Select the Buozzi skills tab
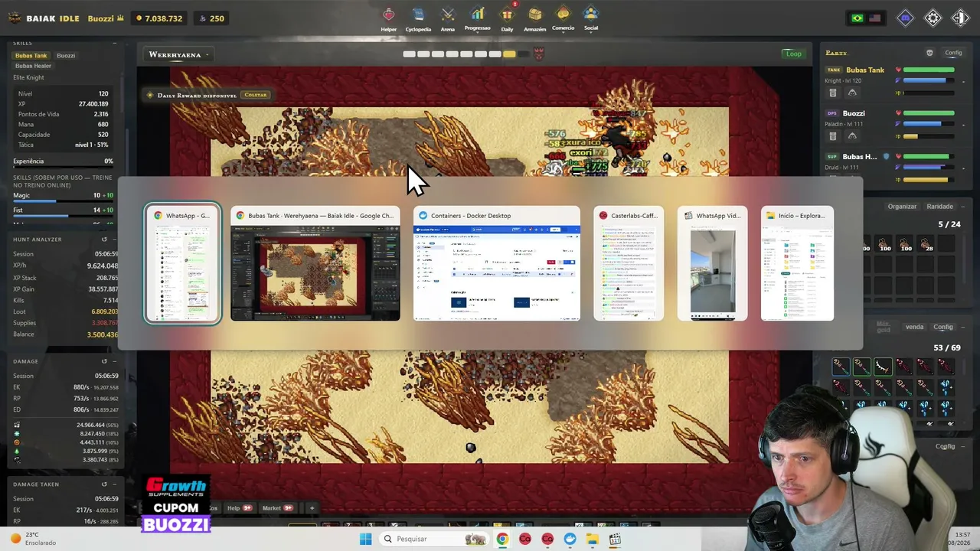Image resolution: width=980 pixels, height=551 pixels. (x=66, y=56)
